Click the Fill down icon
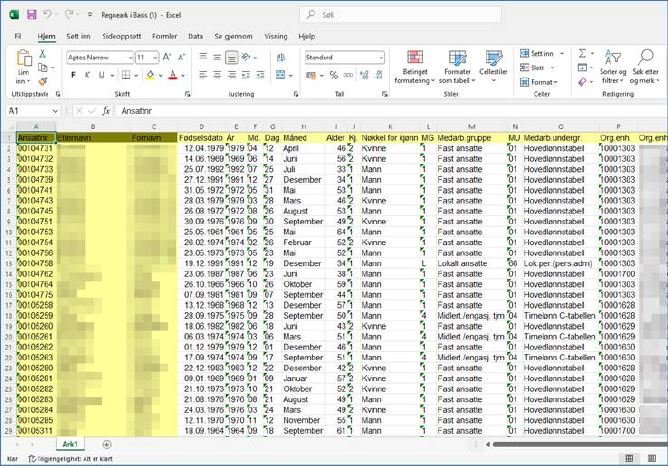Screen dimensions: 668x466 tap(582, 67)
